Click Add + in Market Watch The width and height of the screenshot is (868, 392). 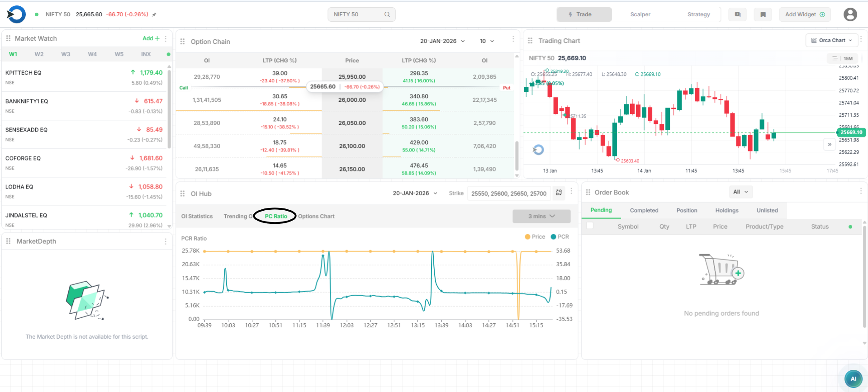coord(151,38)
